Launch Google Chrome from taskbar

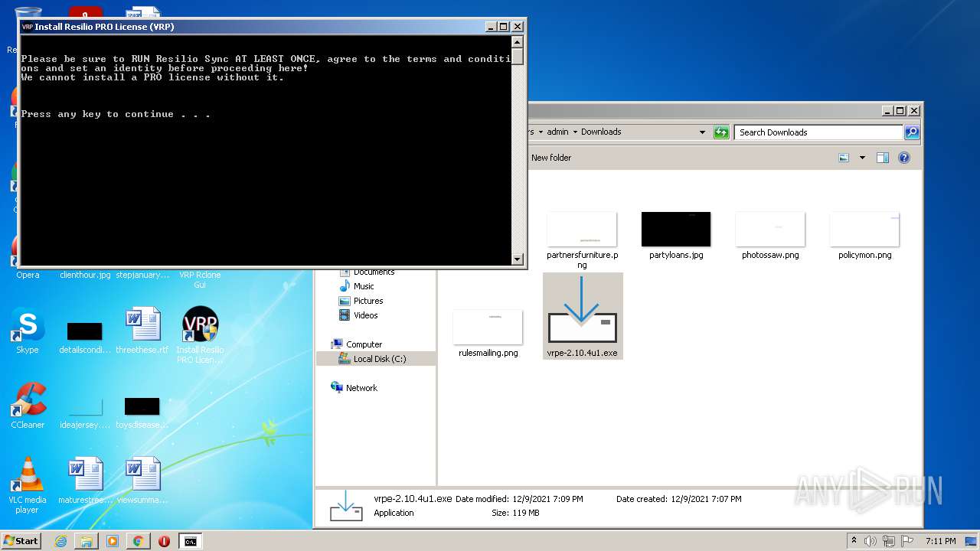click(138, 541)
